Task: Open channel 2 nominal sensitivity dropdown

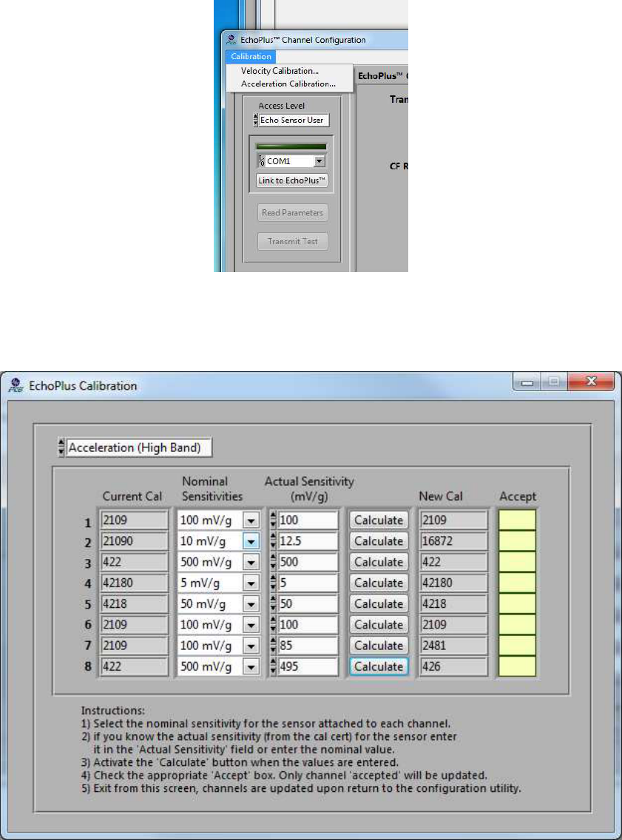Action: [x=251, y=541]
